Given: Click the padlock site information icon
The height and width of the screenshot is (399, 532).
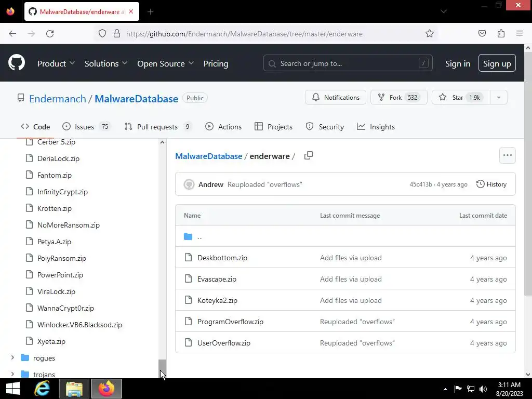Looking at the screenshot, I should point(117,34).
